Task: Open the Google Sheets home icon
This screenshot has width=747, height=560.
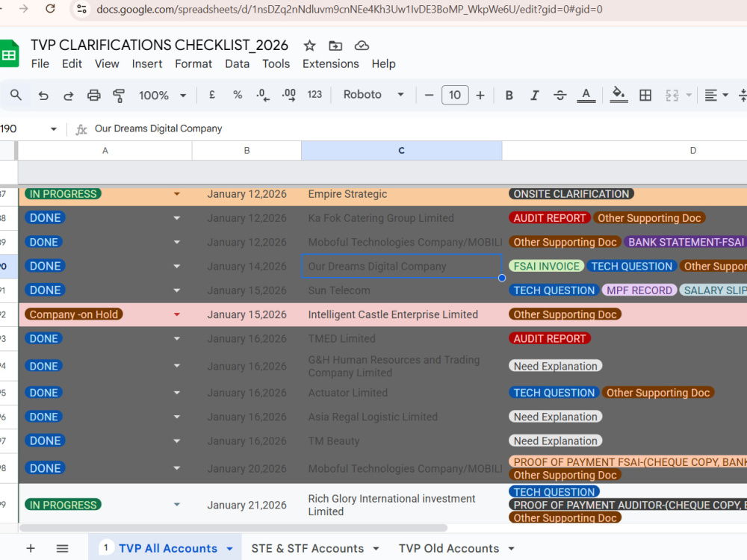Action: [x=9, y=55]
